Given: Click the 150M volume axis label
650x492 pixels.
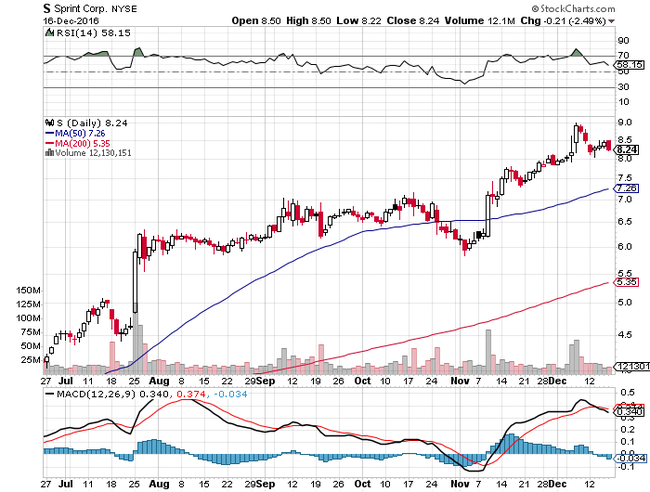Looking at the screenshot, I should (x=29, y=290).
